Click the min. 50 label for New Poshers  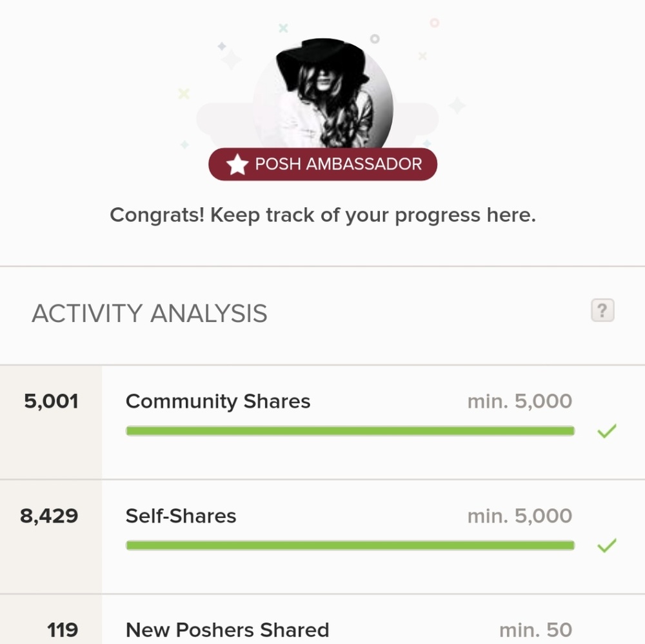tap(535, 630)
